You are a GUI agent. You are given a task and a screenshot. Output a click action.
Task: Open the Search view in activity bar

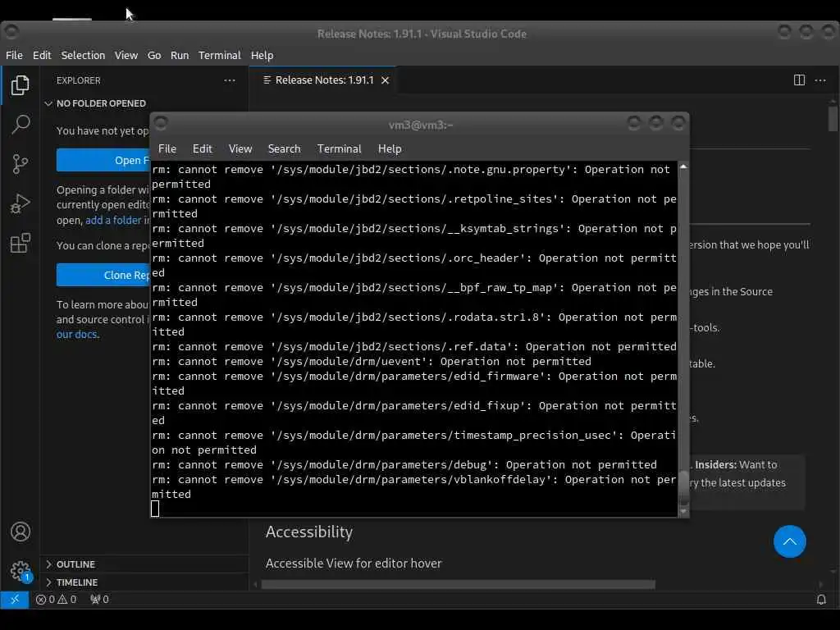(x=21, y=125)
